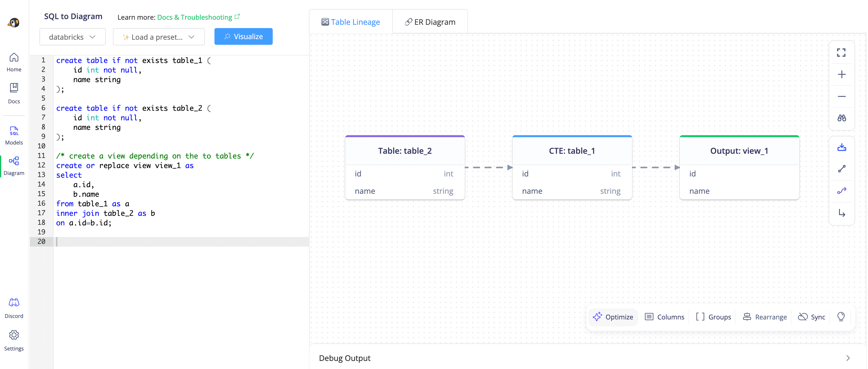The image size is (868, 369).
Task: Click the Debug Output header text
Action: [344, 358]
